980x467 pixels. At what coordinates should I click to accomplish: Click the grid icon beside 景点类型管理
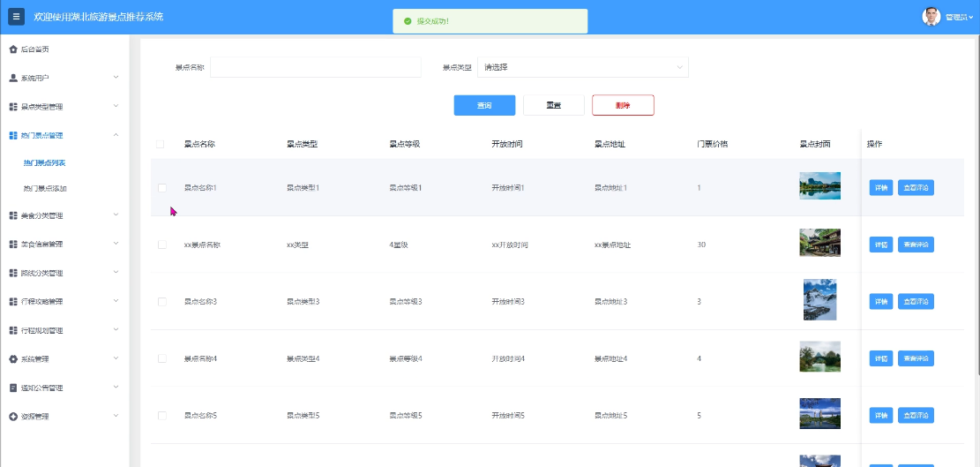tap(13, 107)
